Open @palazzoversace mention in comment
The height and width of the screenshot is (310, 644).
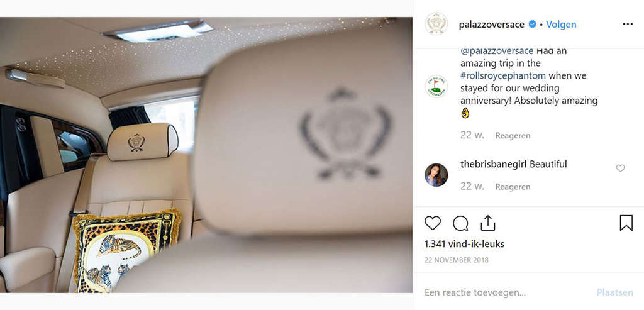(x=497, y=51)
